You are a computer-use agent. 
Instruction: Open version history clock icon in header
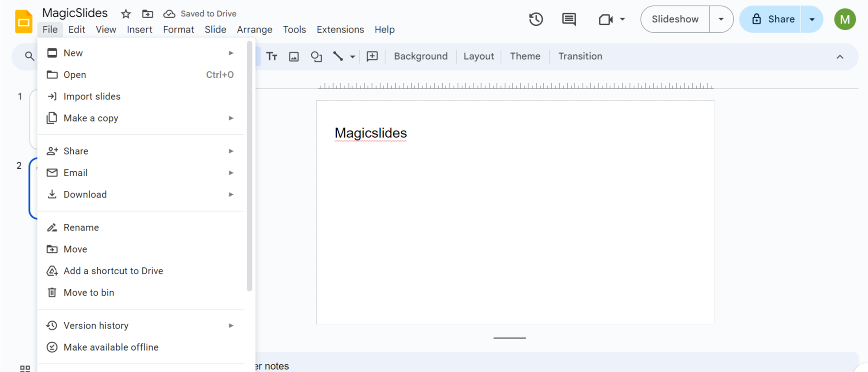click(536, 19)
